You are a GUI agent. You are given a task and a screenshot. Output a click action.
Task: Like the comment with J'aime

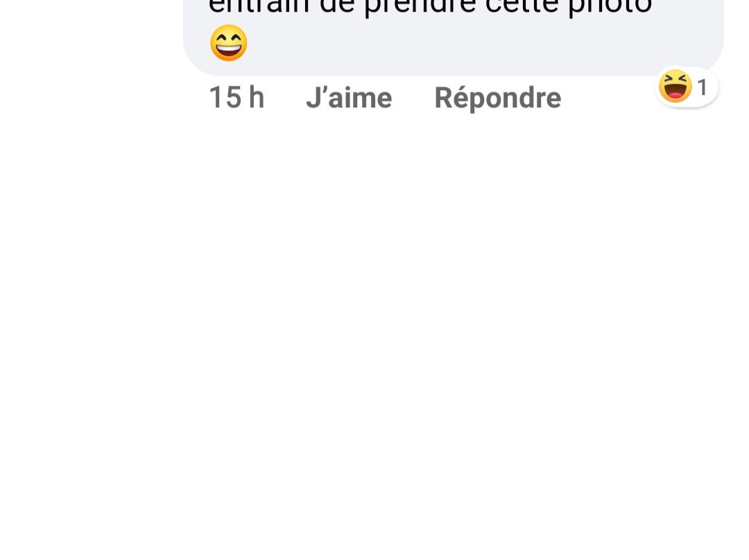[349, 98]
